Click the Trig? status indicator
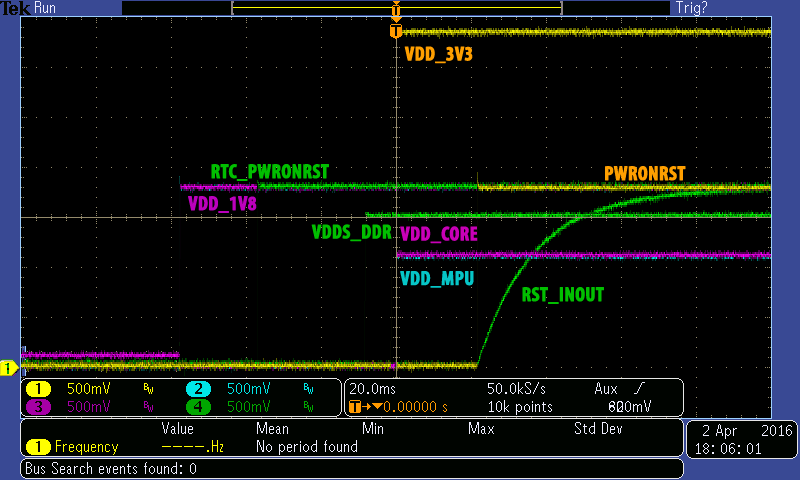Screen dimensions: 800x480 [691, 8]
